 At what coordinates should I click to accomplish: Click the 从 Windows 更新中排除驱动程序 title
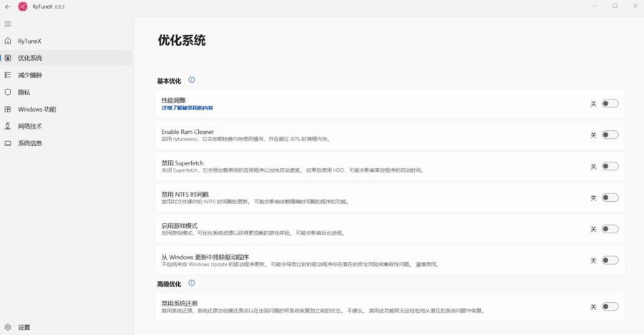point(205,257)
